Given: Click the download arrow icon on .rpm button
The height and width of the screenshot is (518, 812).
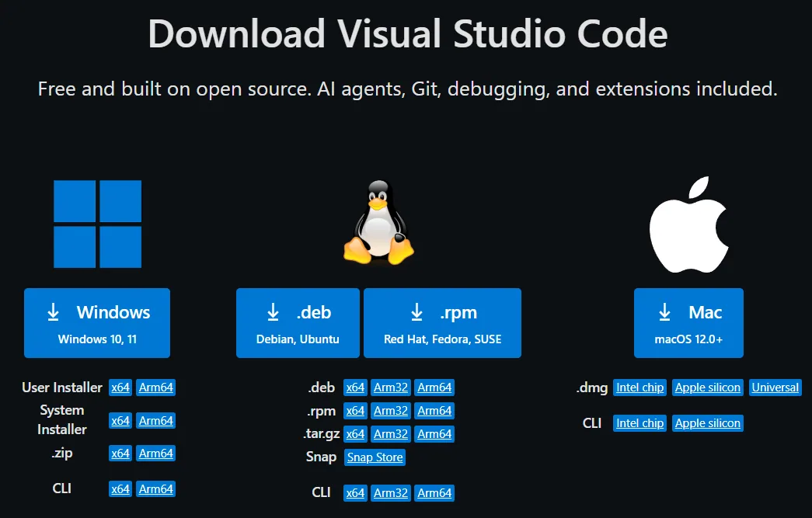Looking at the screenshot, I should click(x=416, y=312).
